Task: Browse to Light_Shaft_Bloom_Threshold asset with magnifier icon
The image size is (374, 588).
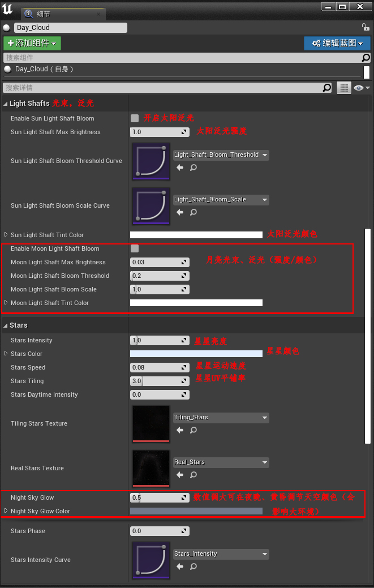Action: [194, 168]
